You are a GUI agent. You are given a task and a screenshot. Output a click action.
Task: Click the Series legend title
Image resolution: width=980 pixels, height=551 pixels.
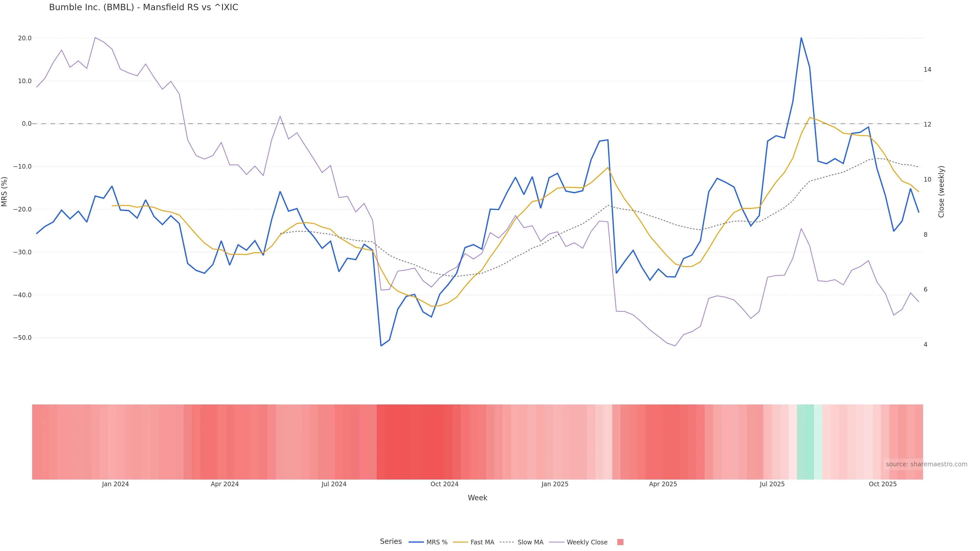coord(391,542)
